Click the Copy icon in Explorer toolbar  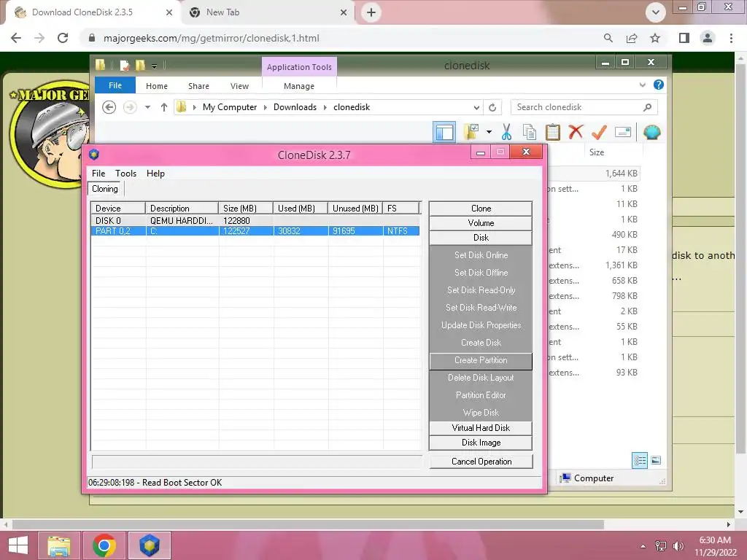coord(530,132)
